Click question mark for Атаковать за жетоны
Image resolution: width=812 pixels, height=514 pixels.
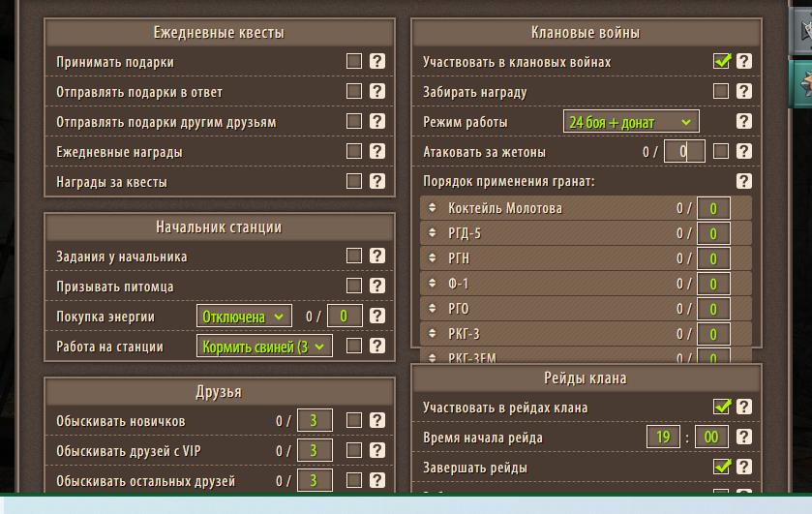tap(744, 152)
